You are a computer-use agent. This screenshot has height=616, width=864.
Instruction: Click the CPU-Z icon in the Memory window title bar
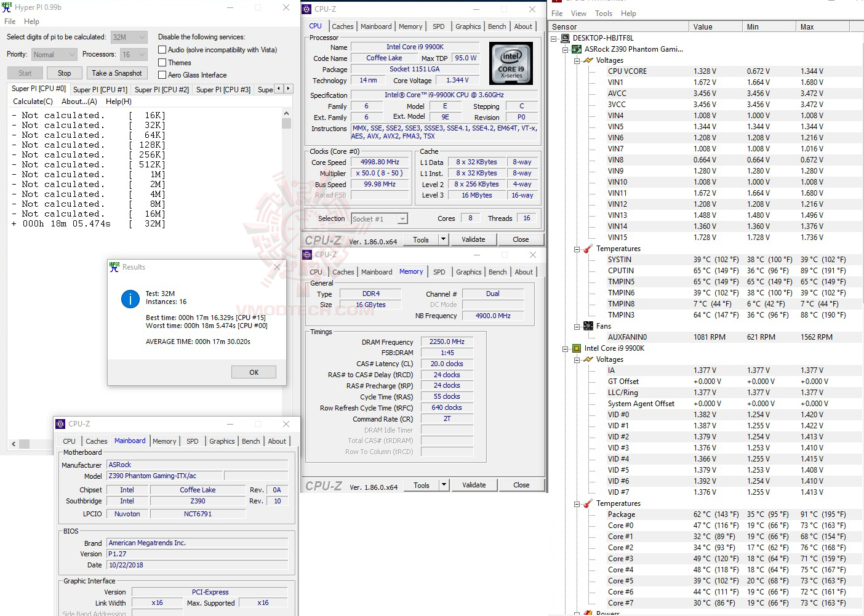(307, 255)
